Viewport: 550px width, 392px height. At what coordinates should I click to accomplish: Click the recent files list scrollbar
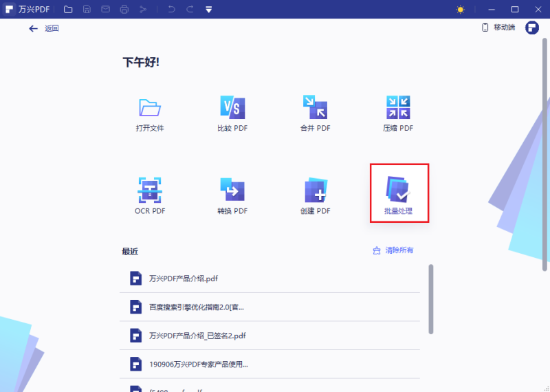[x=431, y=299]
